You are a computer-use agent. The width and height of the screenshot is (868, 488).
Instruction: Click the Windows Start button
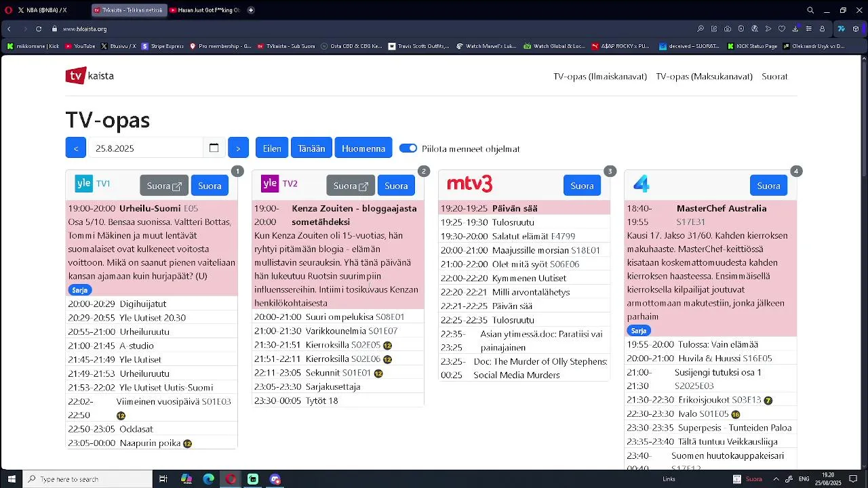[12, 479]
